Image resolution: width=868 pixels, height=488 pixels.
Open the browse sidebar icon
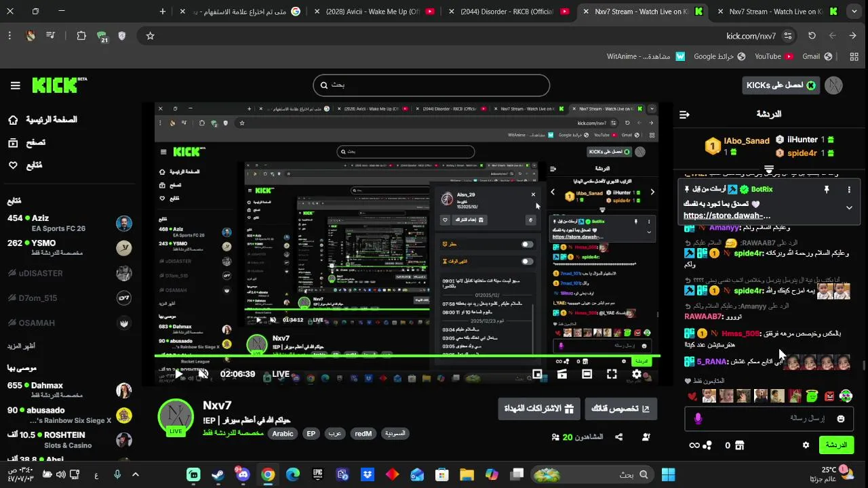click(13, 143)
